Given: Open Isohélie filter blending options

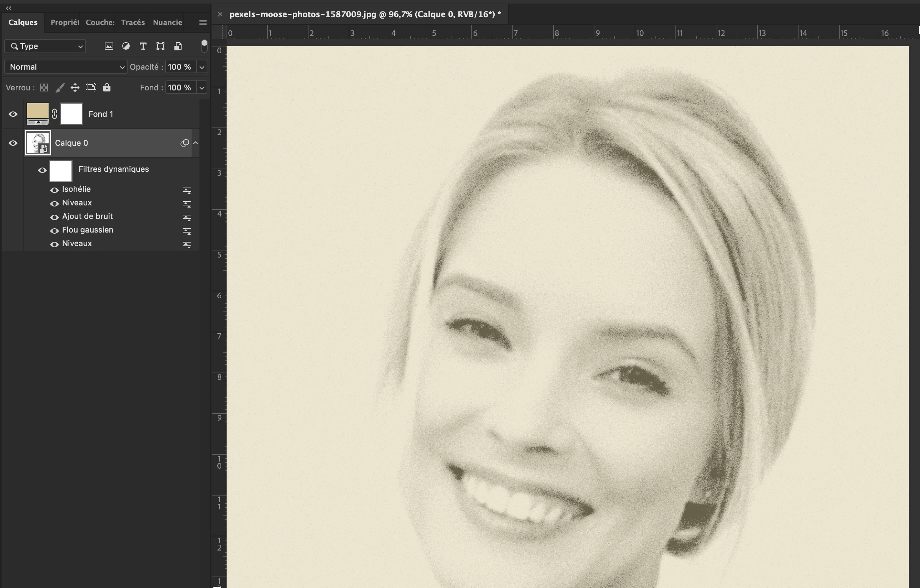Looking at the screenshot, I should [187, 190].
